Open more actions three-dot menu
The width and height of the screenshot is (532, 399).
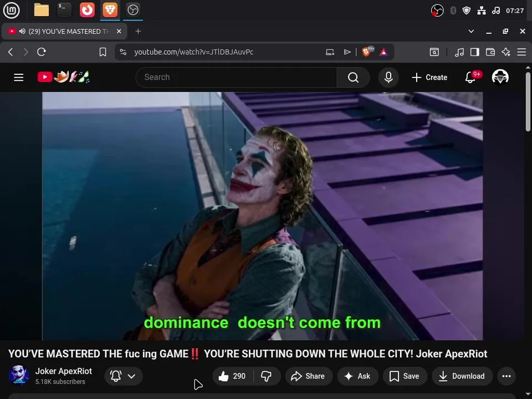(507, 376)
